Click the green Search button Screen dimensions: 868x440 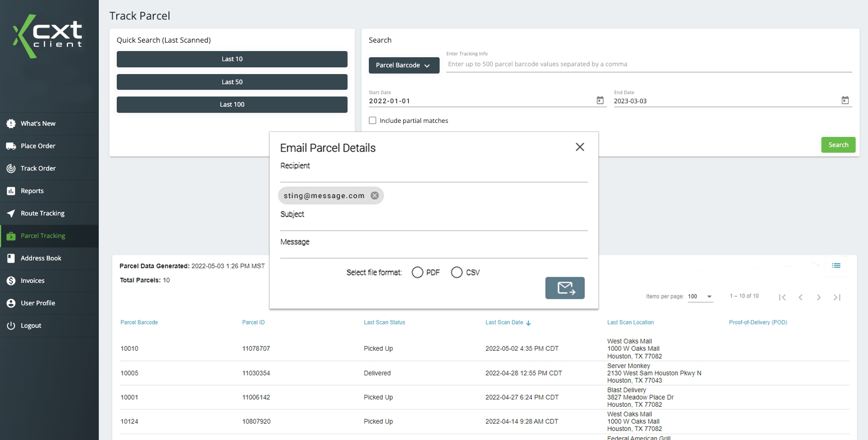click(838, 144)
